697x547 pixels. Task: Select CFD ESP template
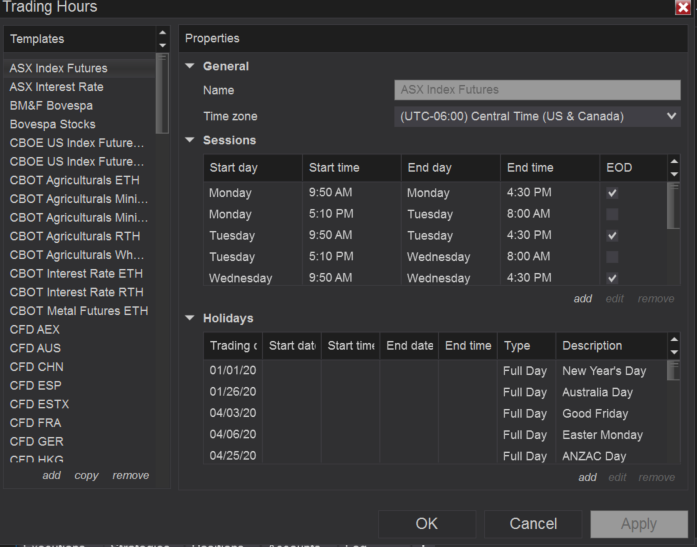tap(80, 385)
